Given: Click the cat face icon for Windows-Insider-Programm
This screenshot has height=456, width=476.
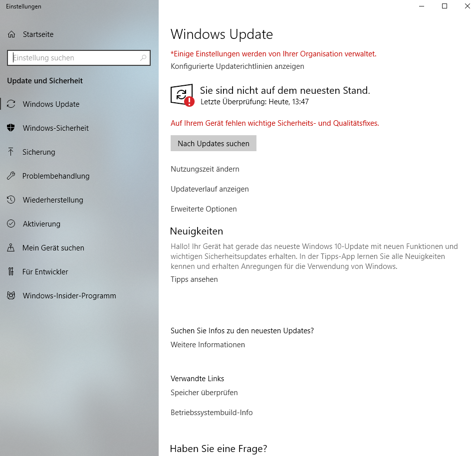Looking at the screenshot, I should tap(11, 296).
